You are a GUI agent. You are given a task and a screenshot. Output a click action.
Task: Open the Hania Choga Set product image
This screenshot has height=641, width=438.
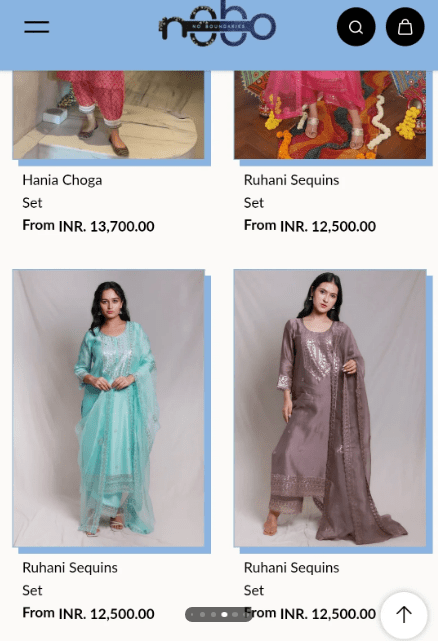click(x=108, y=114)
